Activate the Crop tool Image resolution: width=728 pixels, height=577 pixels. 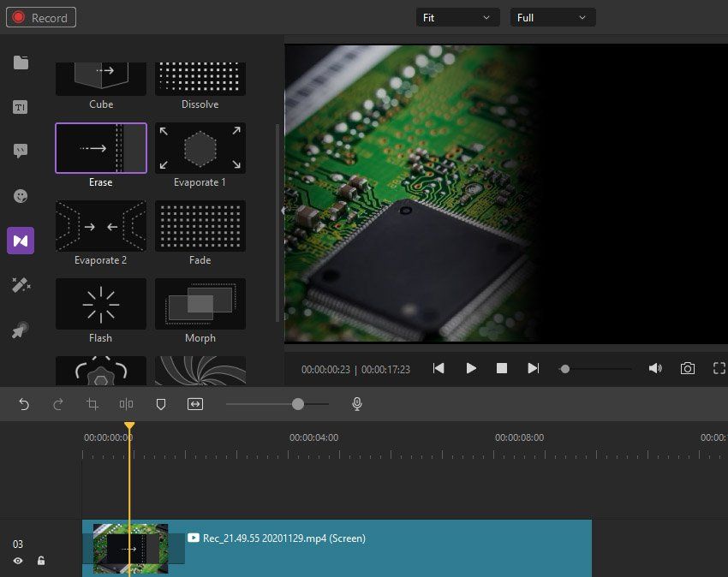pyautogui.click(x=92, y=404)
